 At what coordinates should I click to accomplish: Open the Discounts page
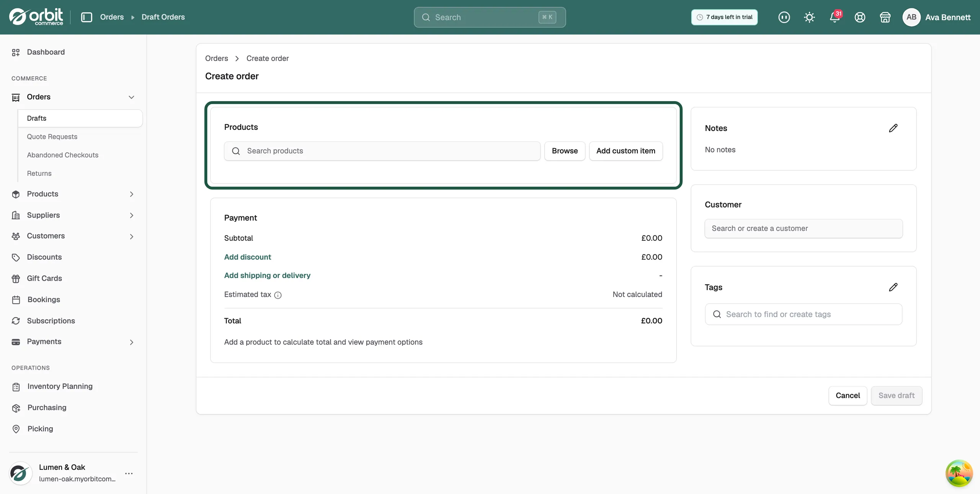point(44,257)
